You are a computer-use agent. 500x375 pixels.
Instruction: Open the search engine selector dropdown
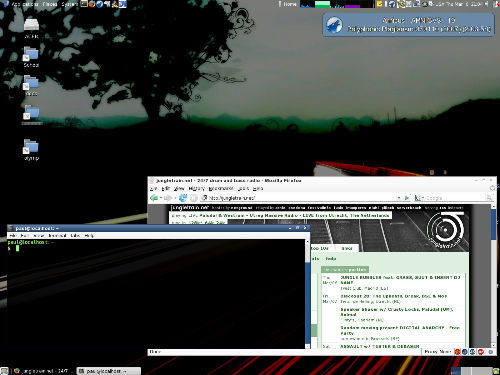(x=419, y=198)
